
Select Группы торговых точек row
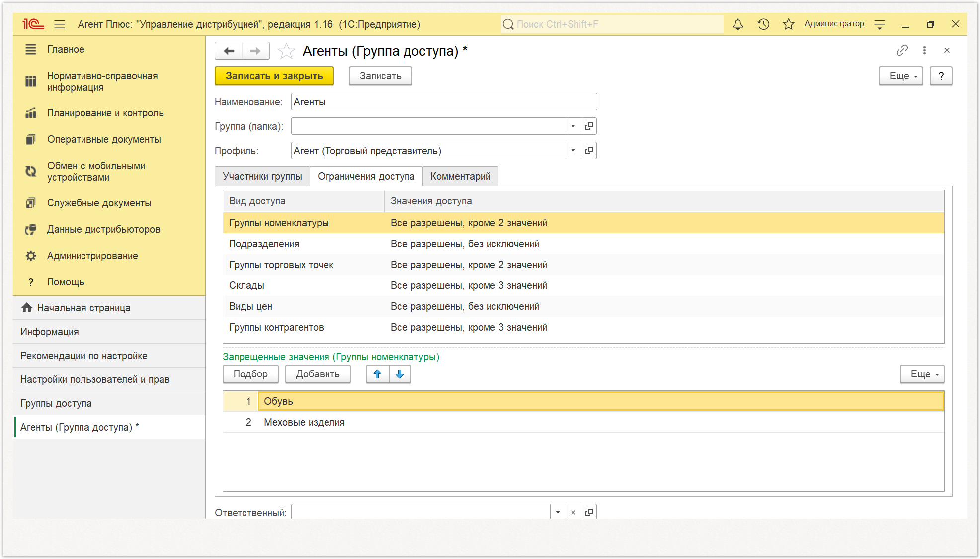(x=583, y=265)
